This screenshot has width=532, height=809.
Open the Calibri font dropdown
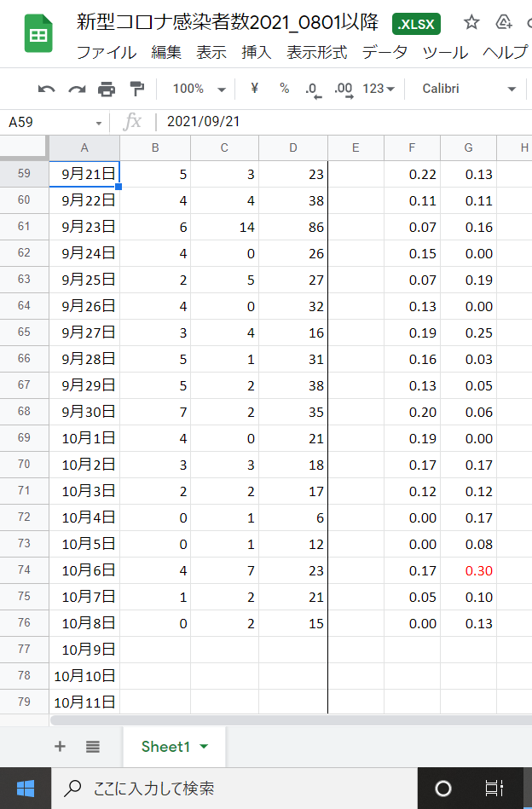[x=469, y=89]
